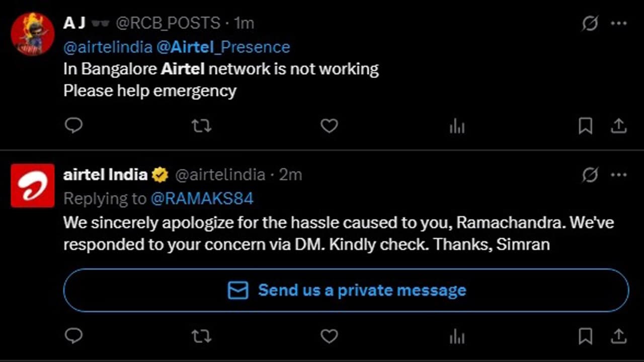This screenshot has height=362, width=644.
Task: Open more options for A J's tweet
Action: (x=618, y=24)
